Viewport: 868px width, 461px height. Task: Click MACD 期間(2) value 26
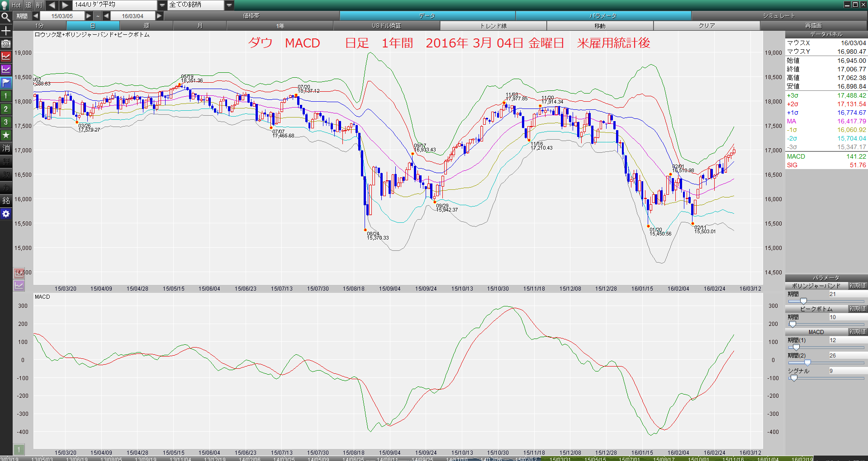(847, 356)
